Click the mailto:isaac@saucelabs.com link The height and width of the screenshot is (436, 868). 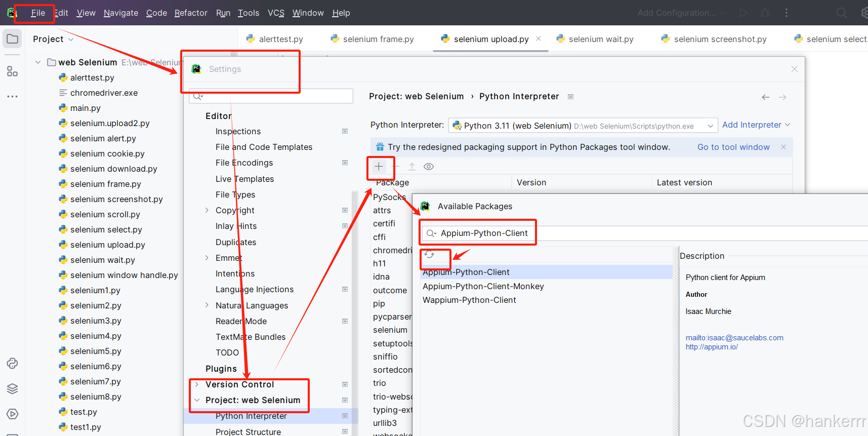click(x=734, y=338)
